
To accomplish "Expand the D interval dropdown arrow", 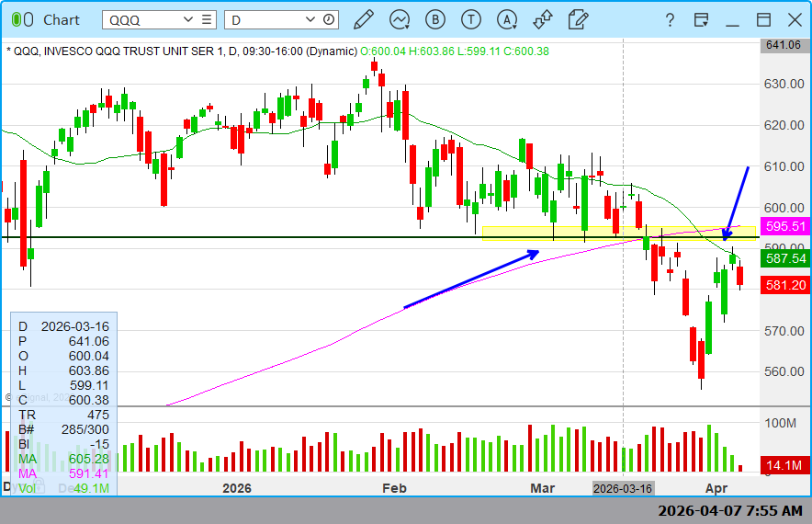I will (310, 19).
